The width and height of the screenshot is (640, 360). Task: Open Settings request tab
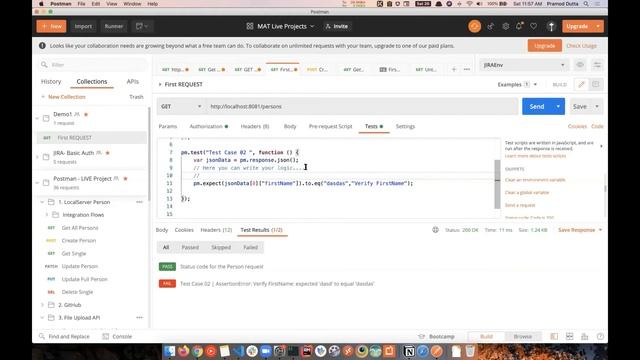pyautogui.click(x=405, y=127)
